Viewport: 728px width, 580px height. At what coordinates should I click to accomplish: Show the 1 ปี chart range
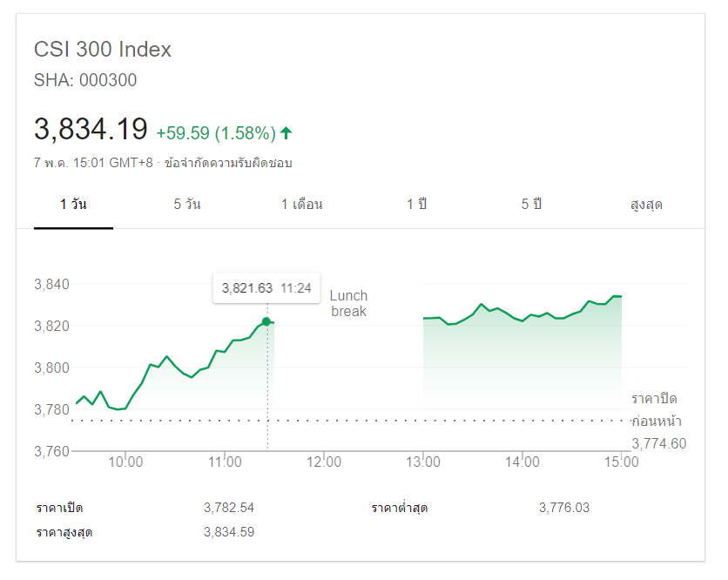(416, 205)
